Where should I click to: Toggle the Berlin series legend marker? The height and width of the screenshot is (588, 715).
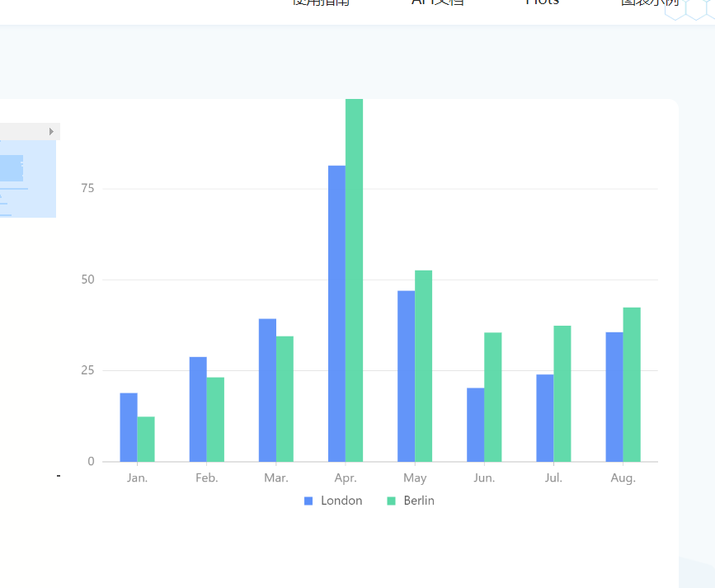point(391,501)
